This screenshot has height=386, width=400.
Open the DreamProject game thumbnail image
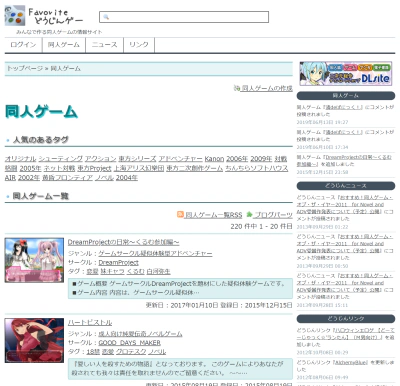(34, 260)
